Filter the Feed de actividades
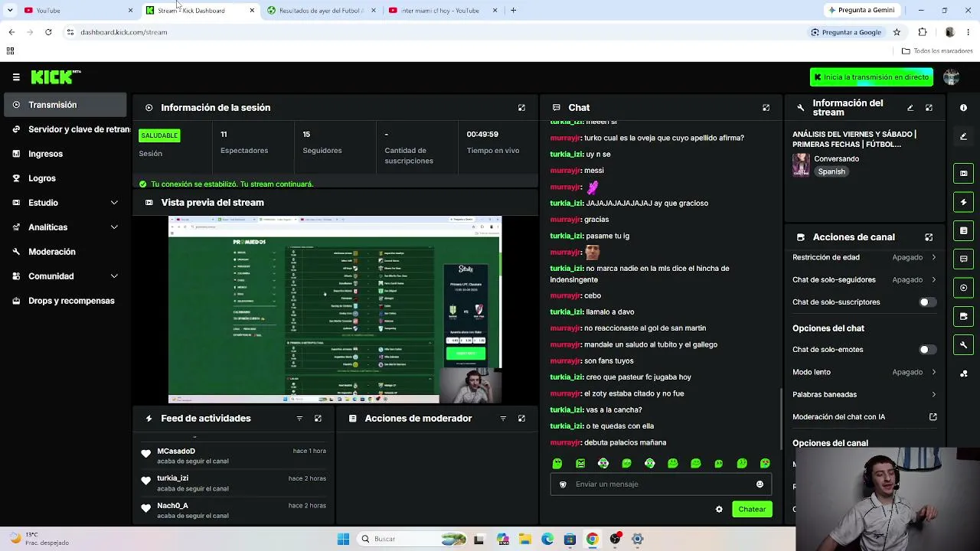The image size is (980, 551). coord(299,419)
